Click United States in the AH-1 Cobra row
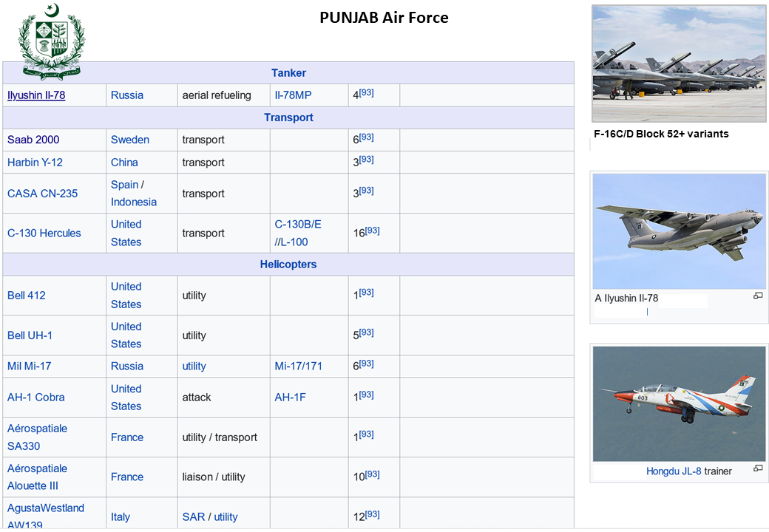 coord(126,398)
